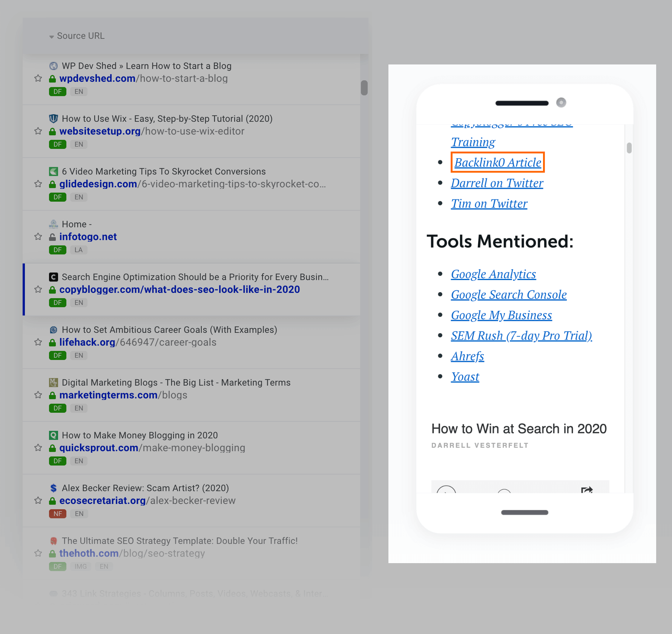672x634 pixels.
Task: Click Tim on Twitter link
Action: point(489,204)
